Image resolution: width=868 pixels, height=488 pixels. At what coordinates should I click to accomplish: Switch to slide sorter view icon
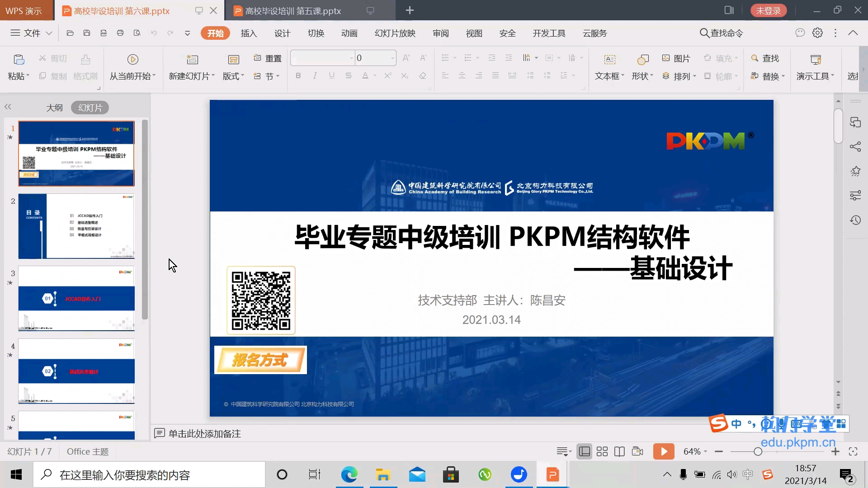[x=602, y=451]
